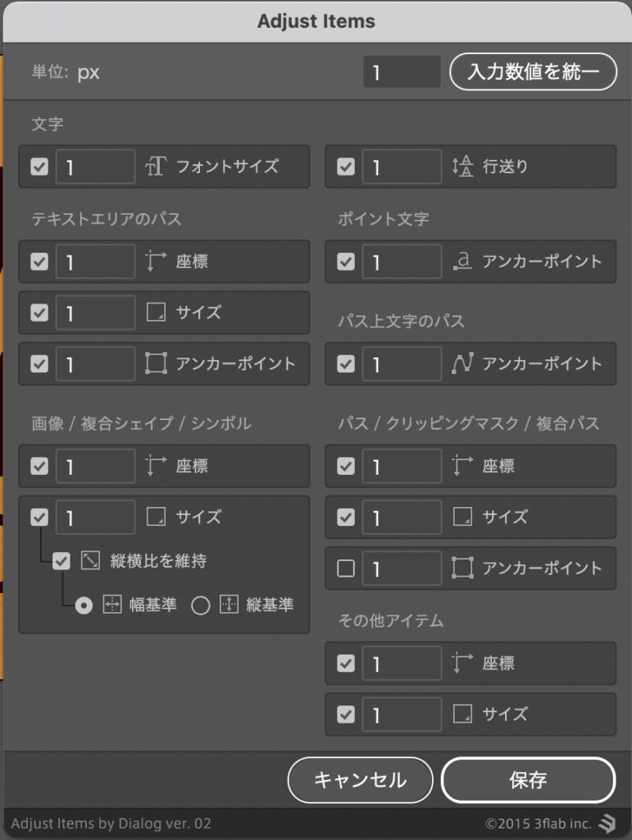Click the その他アイテム サイズ icon
This screenshot has width=632, height=840.
click(462, 714)
